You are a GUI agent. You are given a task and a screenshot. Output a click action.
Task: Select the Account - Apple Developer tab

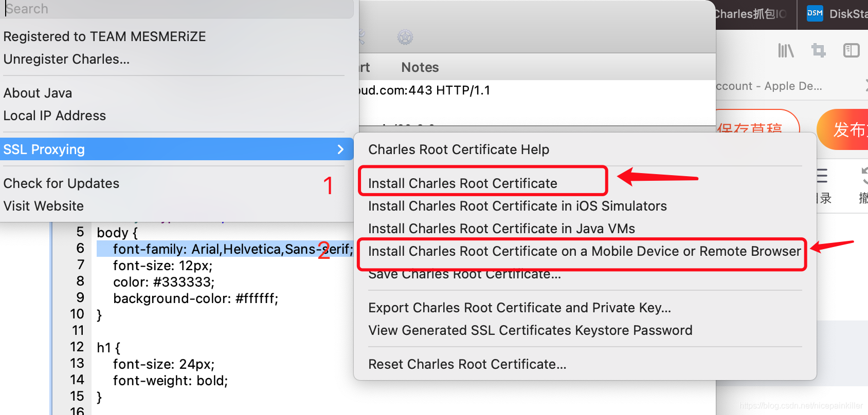tap(769, 86)
